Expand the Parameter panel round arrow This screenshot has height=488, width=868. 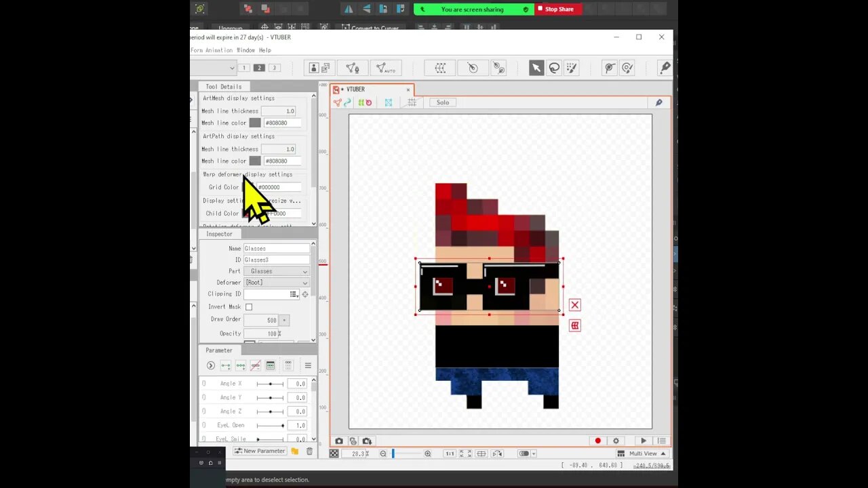(x=211, y=365)
